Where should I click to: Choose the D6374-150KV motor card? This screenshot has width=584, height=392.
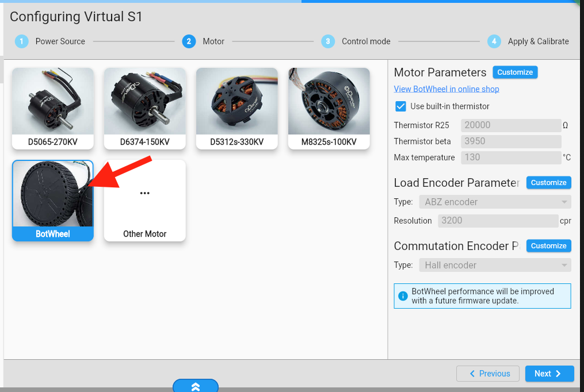tap(145, 108)
